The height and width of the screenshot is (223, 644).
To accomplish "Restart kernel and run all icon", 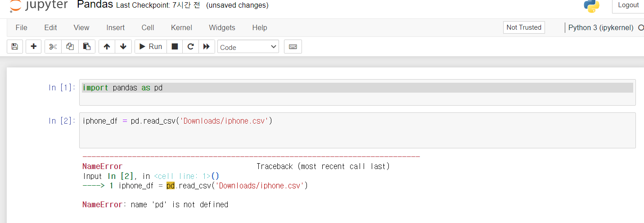I will pos(207,47).
